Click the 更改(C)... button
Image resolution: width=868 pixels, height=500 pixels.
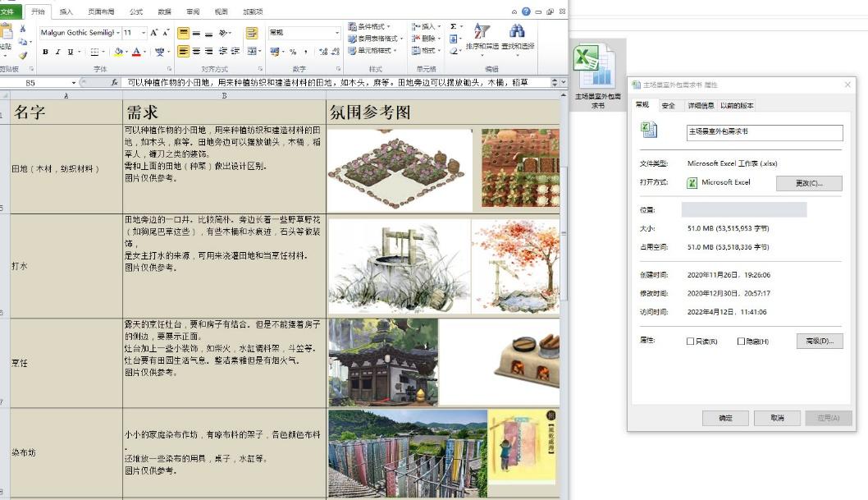tap(809, 183)
